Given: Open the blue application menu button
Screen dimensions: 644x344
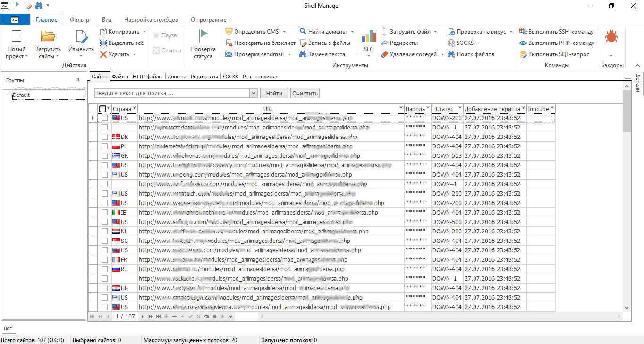Looking at the screenshot, I should pos(15,20).
